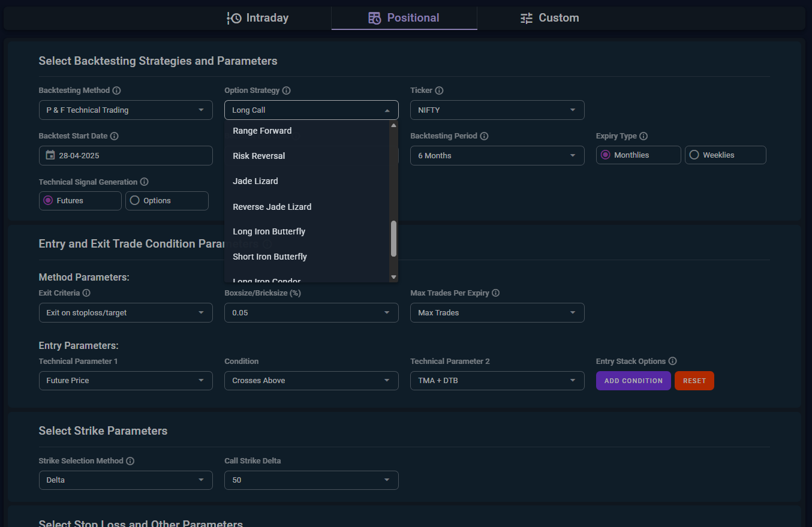This screenshot has height=527, width=812.
Task: Click the Intraday clock icon
Action: point(234,18)
